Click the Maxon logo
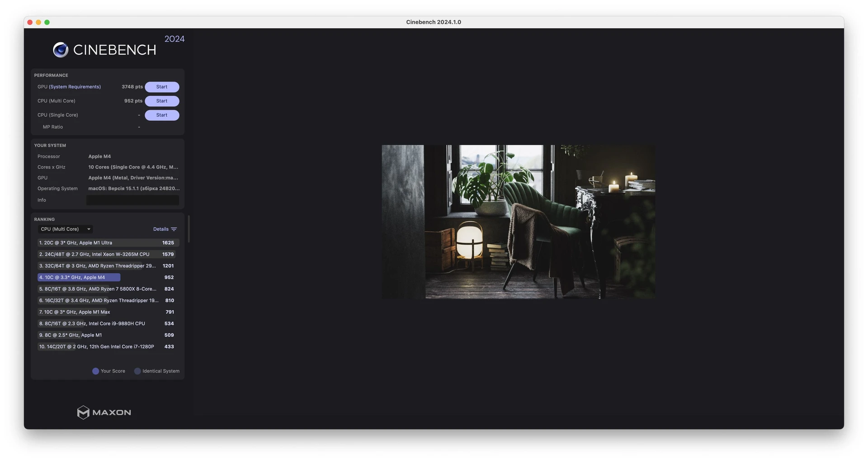868x461 pixels. point(104,412)
